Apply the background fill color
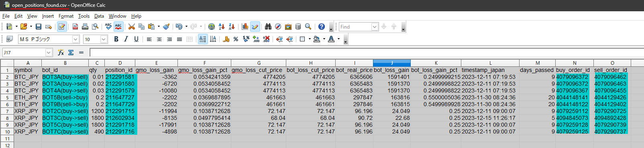 coord(317,39)
